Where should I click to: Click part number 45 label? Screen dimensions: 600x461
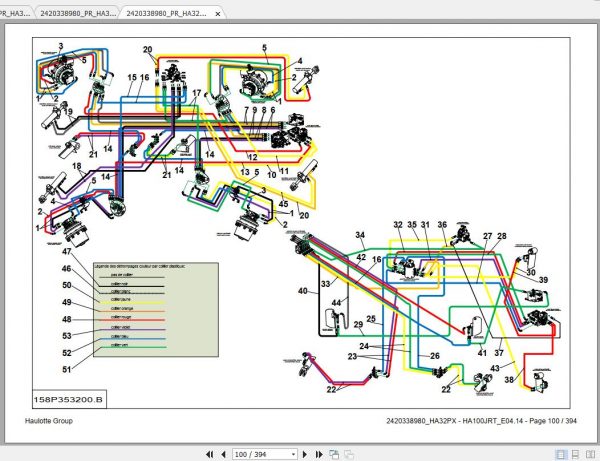point(284,204)
